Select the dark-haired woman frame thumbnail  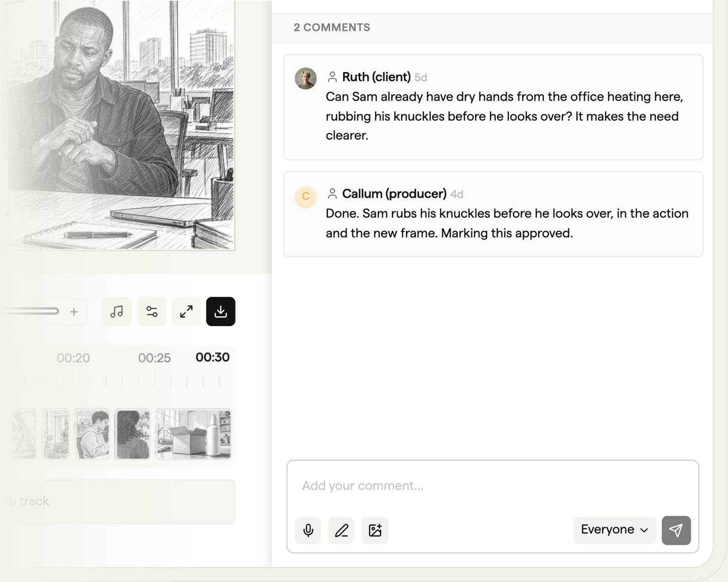click(x=133, y=434)
